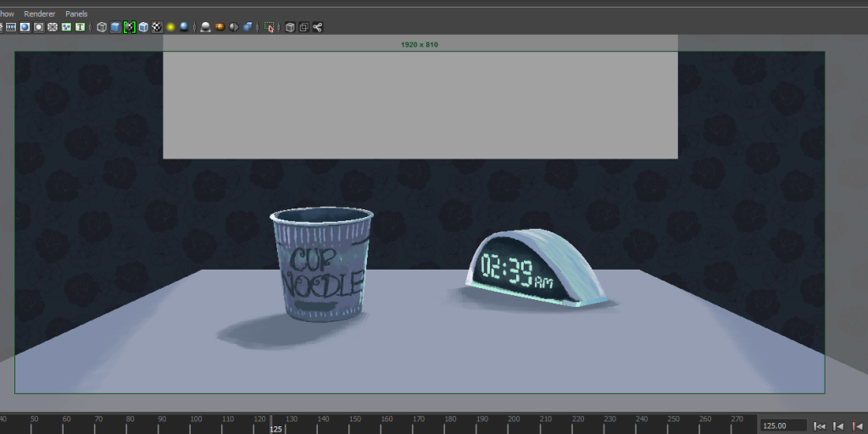Toggle the green-highlighted default material button
868x434 pixels.
[x=129, y=27]
